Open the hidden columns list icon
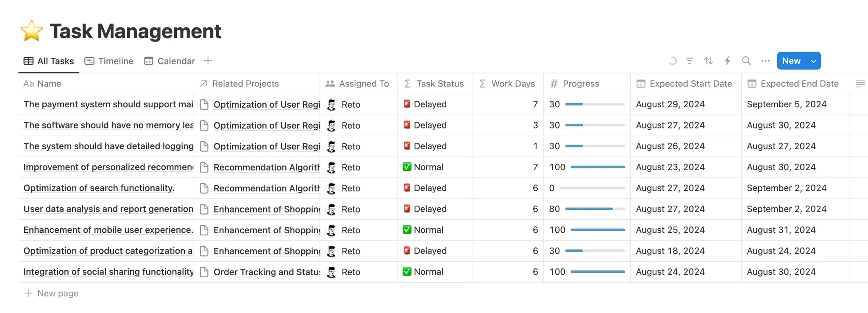The image size is (868, 313). point(860,84)
